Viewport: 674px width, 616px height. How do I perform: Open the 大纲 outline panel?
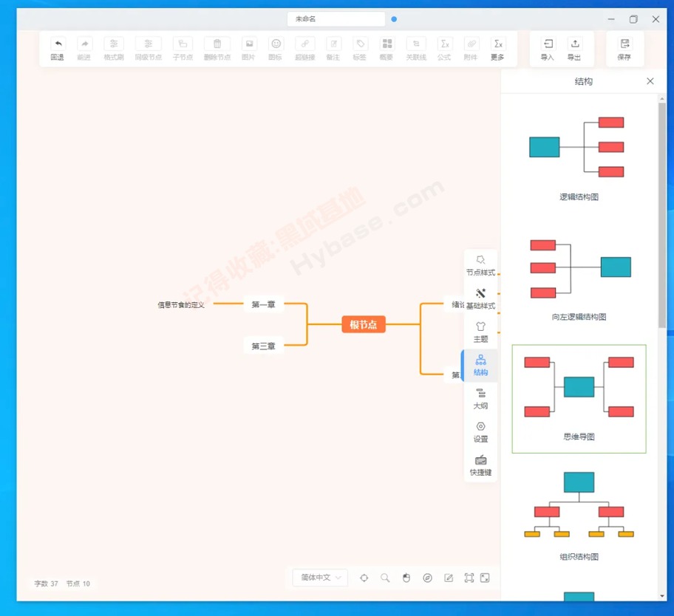coord(480,399)
